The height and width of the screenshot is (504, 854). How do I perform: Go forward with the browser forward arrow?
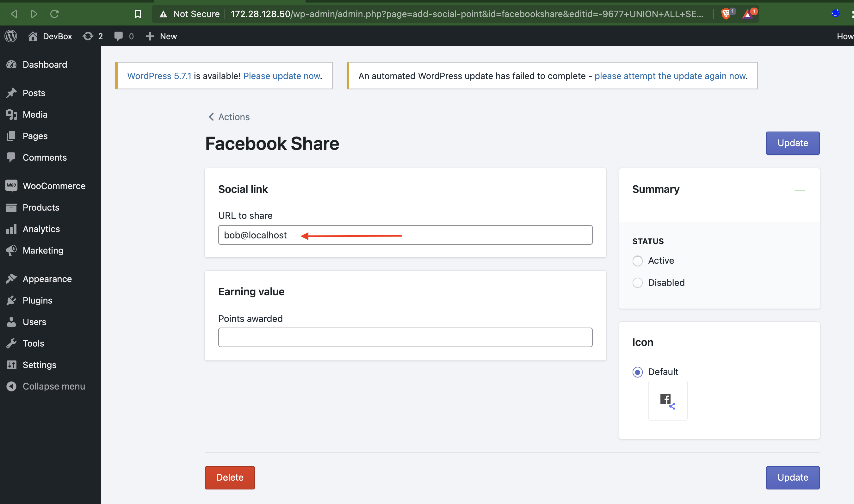click(34, 14)
